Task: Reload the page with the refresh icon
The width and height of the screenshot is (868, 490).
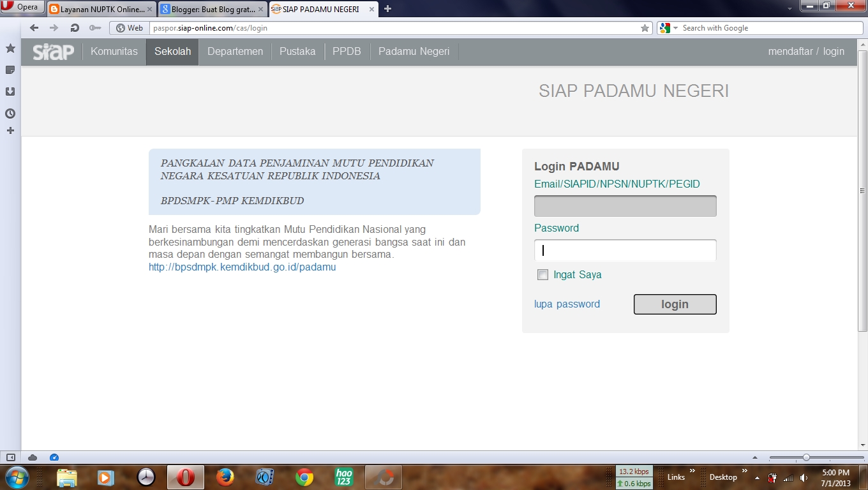Action: click(75, 28)
